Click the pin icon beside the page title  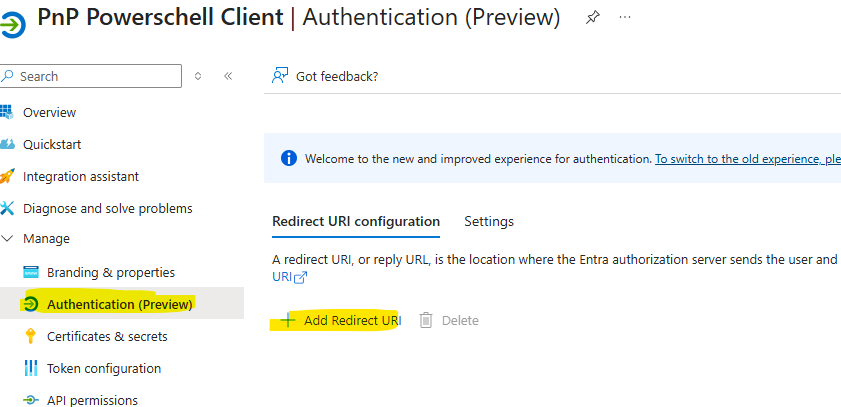click(x=592, y=18)
